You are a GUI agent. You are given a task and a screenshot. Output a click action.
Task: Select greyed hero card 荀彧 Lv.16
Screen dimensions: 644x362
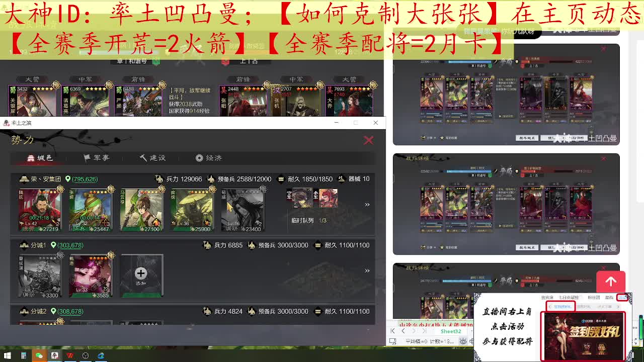click(x=243, y=210)
